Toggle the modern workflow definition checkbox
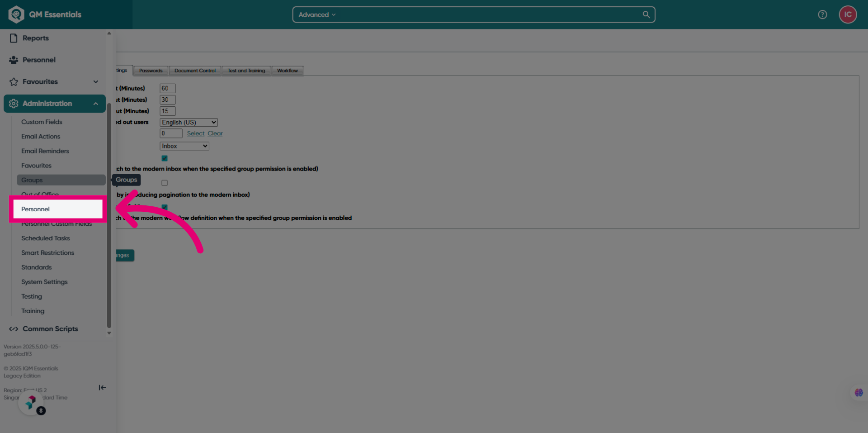The width and height of the screenshot is (868, 433). (x=165, y=207)
